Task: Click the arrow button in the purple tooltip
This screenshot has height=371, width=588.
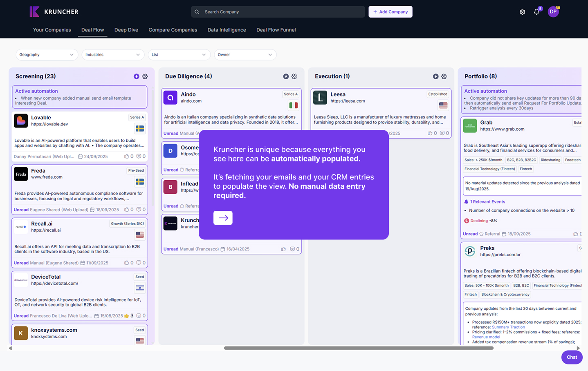Action: pos(223,218)
